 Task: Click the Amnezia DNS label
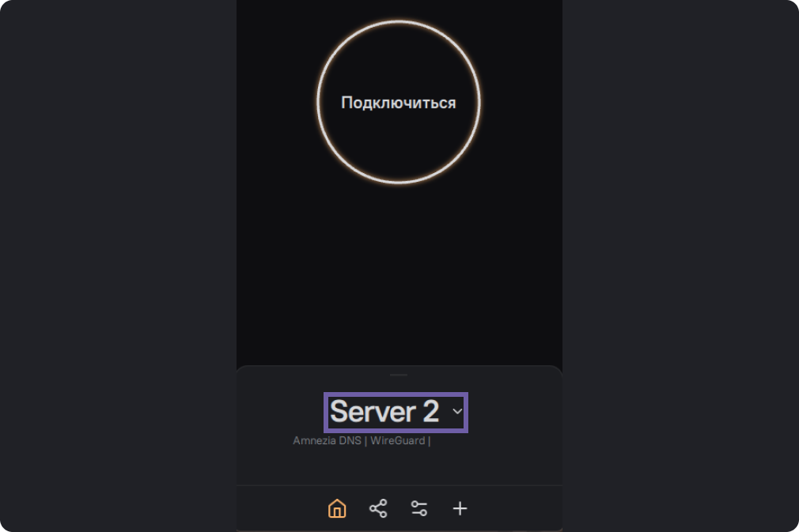click(x=327, y=441)
